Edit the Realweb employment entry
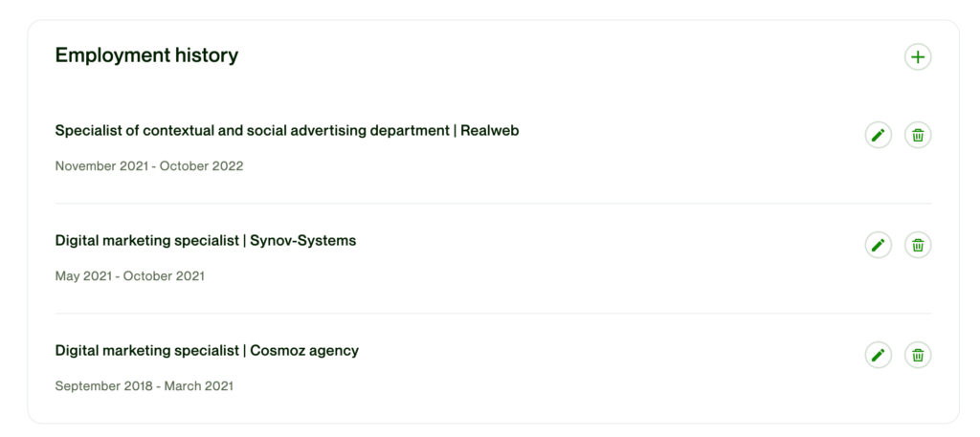This screenshot has width=980, height=437. pyautogui.click(x=878, y=135)
